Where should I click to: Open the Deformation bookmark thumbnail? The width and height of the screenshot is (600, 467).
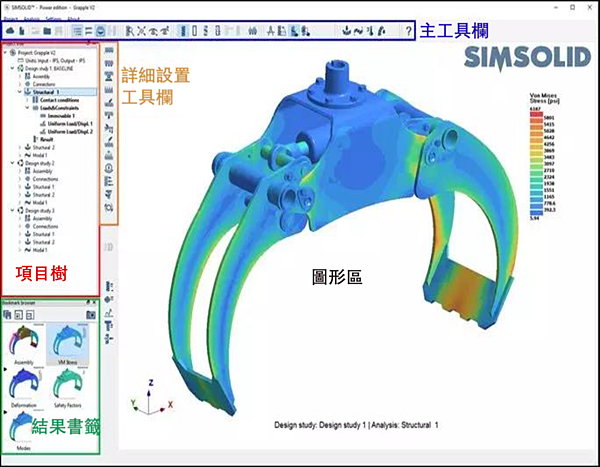click(24, 387)
